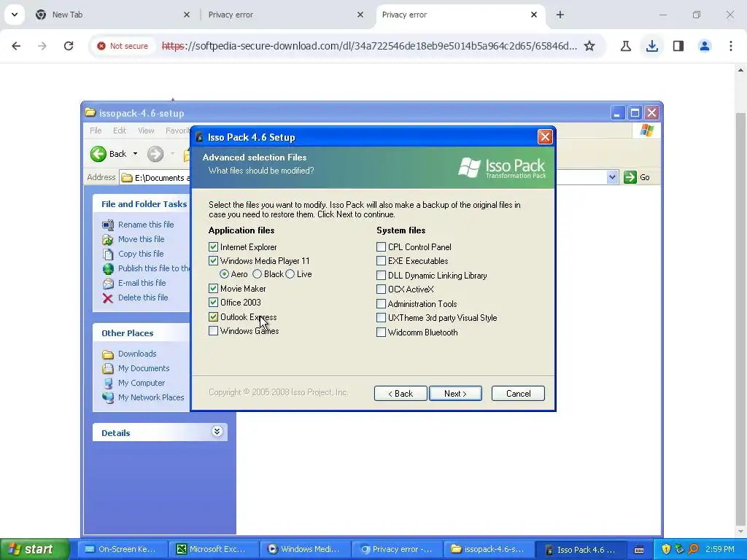
Task: Open Chrome three-dot menu
Action: pos(731,46)
